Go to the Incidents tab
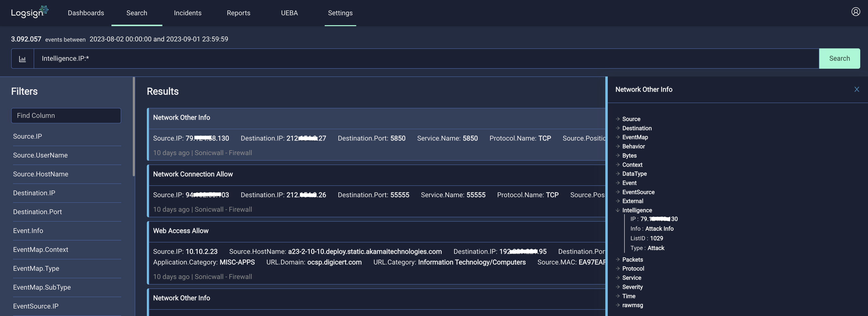Screen dimensions: 868x316 (x=188, y=13)
